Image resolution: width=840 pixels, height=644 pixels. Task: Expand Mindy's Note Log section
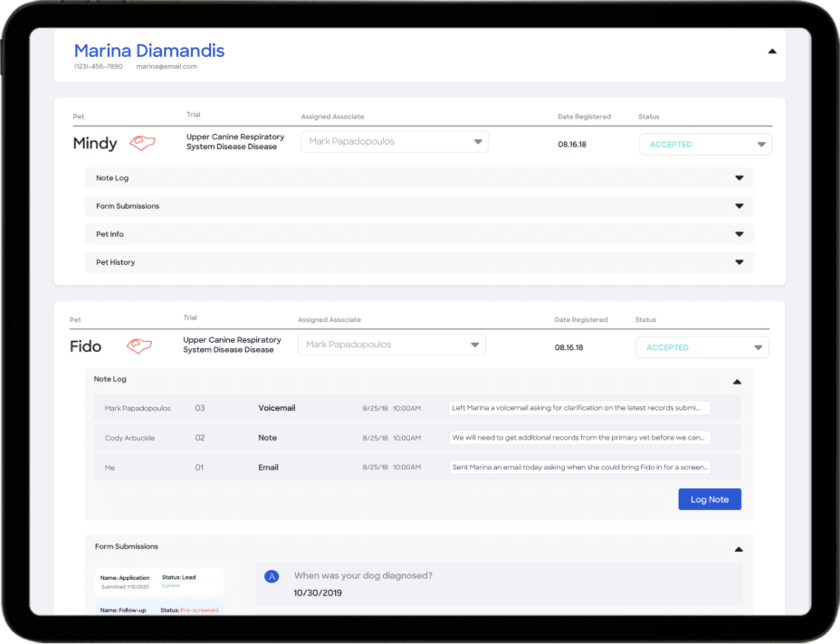tap(419, 178)
